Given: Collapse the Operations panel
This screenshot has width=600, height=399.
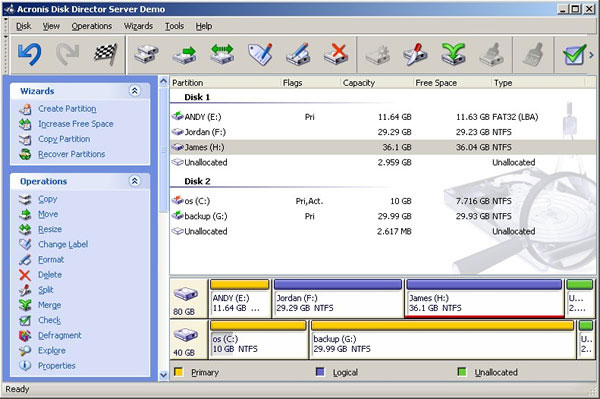Looking at the screenshot, I should pos(134,181).
